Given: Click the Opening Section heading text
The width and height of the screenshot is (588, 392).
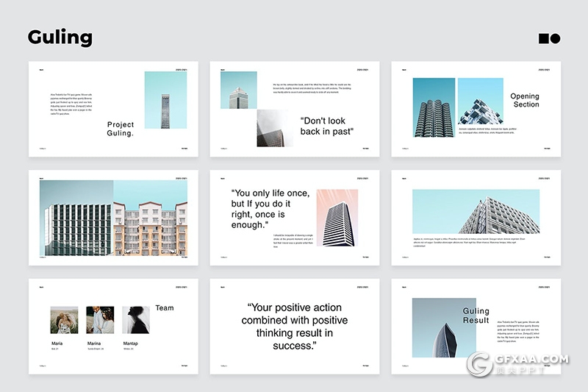Looking at the screenshot, I should click(x=525, y=100).
